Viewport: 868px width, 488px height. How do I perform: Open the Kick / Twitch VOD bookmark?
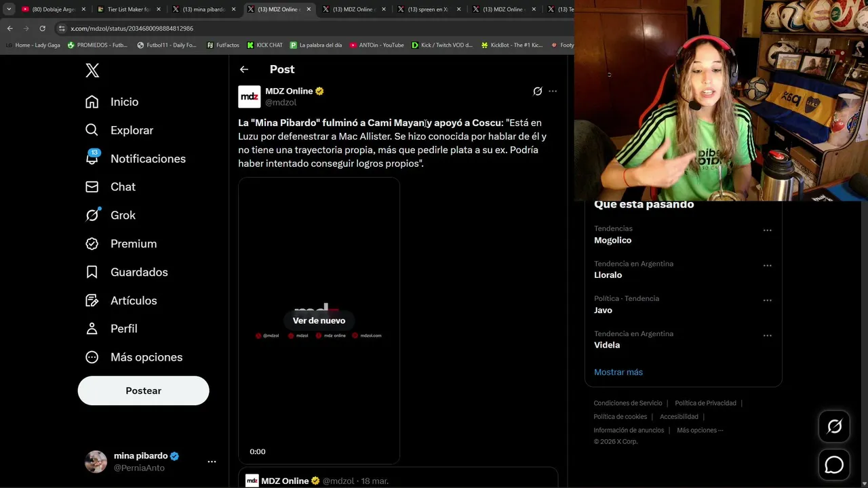pyautogui.click(x=442, y=45)
